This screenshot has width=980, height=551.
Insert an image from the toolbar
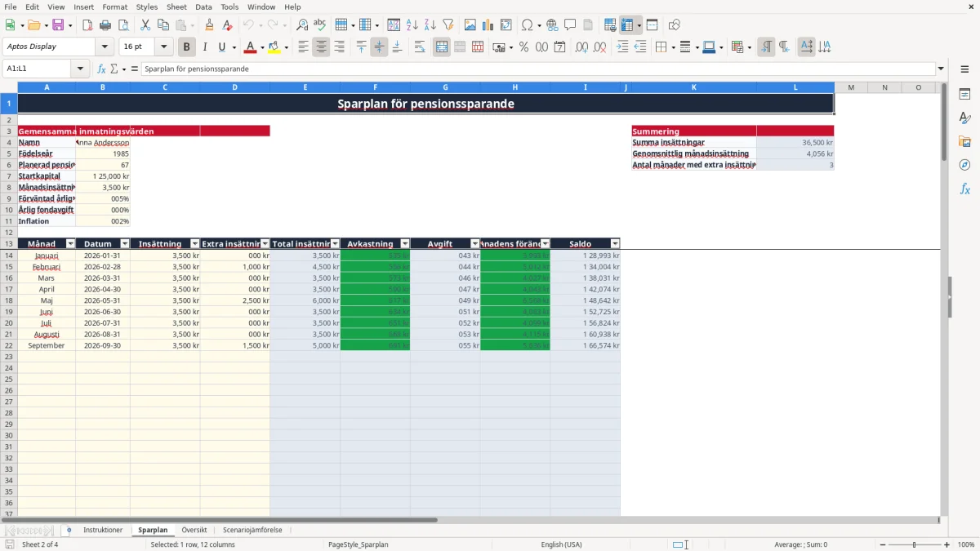click(x=470, y=25)
